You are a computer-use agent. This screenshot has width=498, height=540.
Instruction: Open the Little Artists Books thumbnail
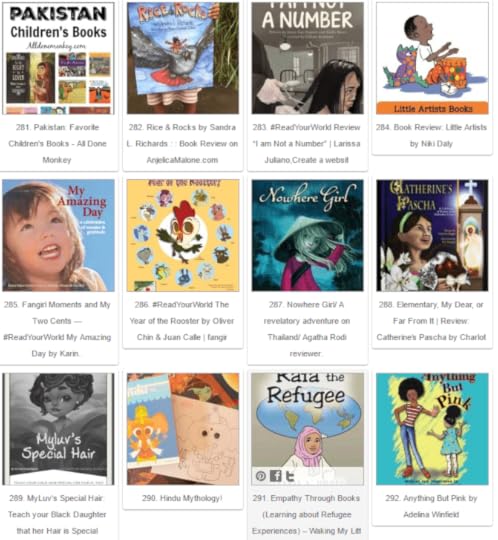[x=432, y=58]
